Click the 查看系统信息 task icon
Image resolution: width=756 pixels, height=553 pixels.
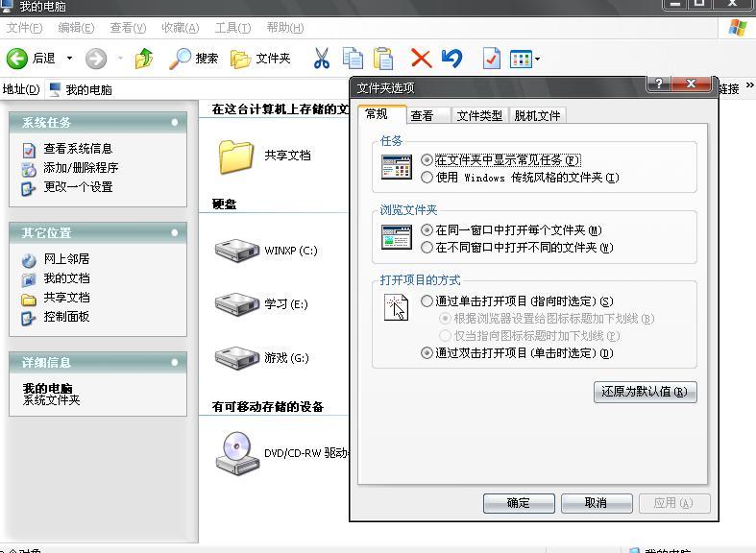click(29, 150)
